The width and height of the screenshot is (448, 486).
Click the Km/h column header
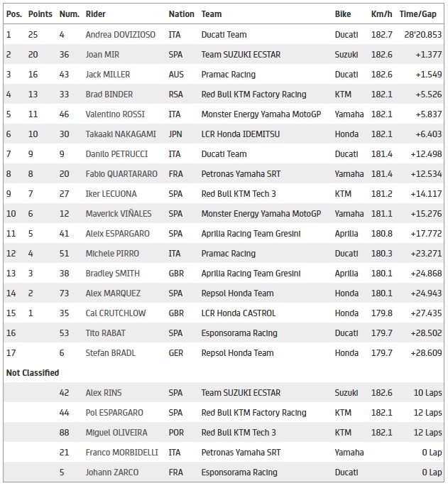(381, 14)
